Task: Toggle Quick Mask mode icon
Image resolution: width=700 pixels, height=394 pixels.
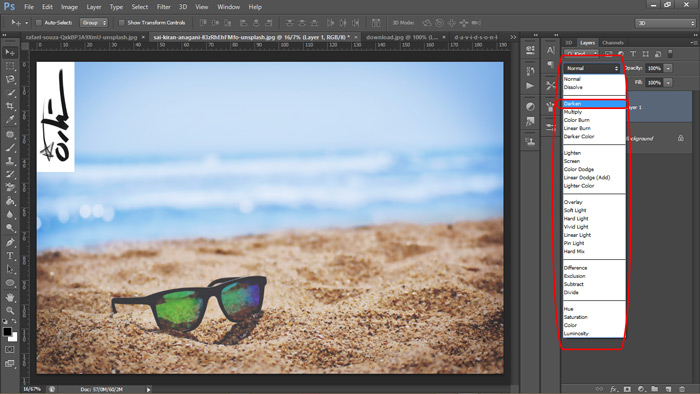Action: click(9, 349)
